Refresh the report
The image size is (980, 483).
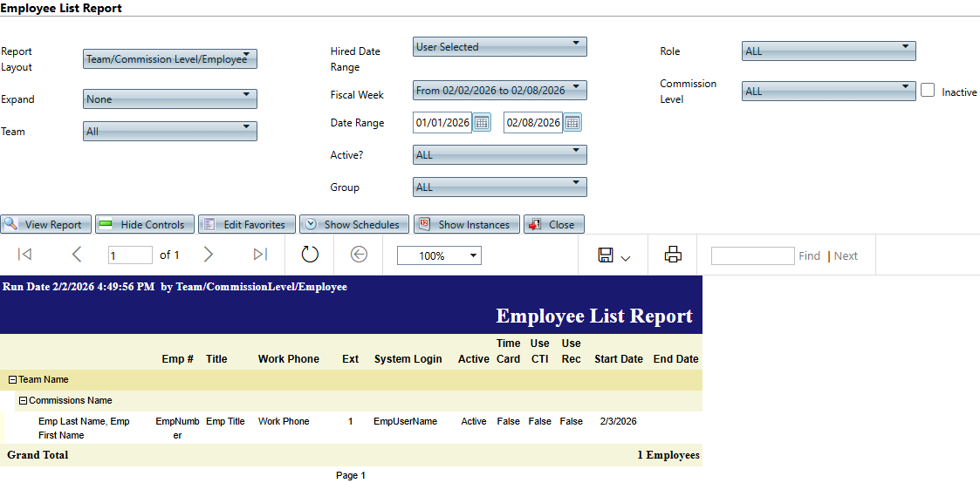pos(310,255)
